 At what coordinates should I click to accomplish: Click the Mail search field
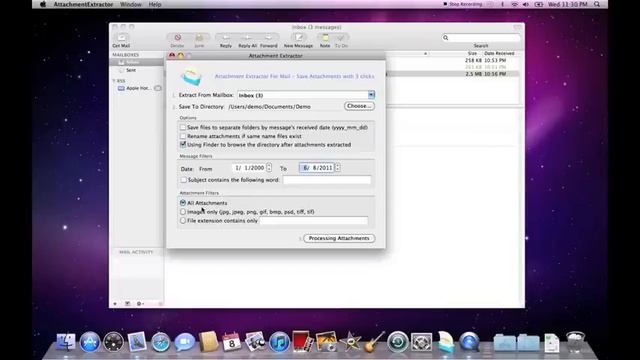pos(481,38)
